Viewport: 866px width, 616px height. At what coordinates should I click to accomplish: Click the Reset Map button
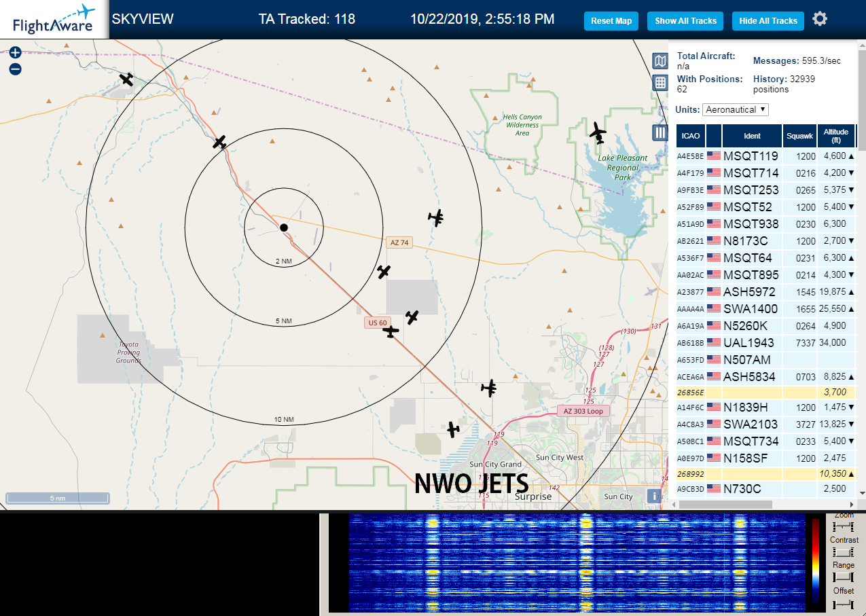611,21
